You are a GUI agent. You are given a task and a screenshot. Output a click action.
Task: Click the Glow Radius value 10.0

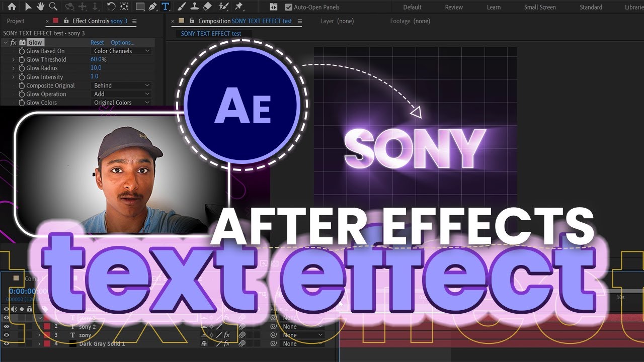(x=96, y=68)
